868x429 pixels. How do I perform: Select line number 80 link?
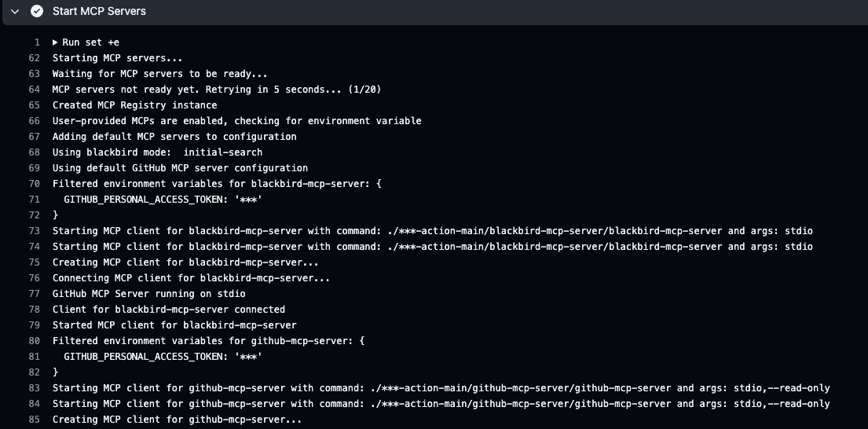(x=34, y=341)
